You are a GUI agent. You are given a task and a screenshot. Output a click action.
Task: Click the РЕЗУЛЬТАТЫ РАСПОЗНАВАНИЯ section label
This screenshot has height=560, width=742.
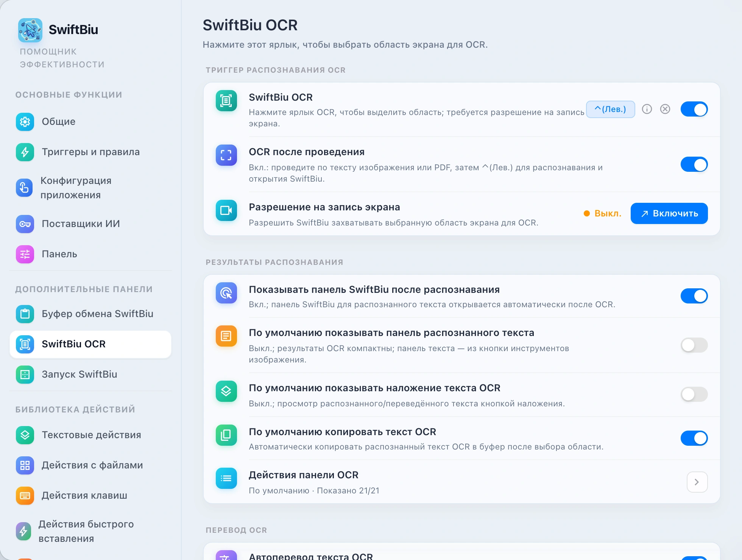[274, 262]
